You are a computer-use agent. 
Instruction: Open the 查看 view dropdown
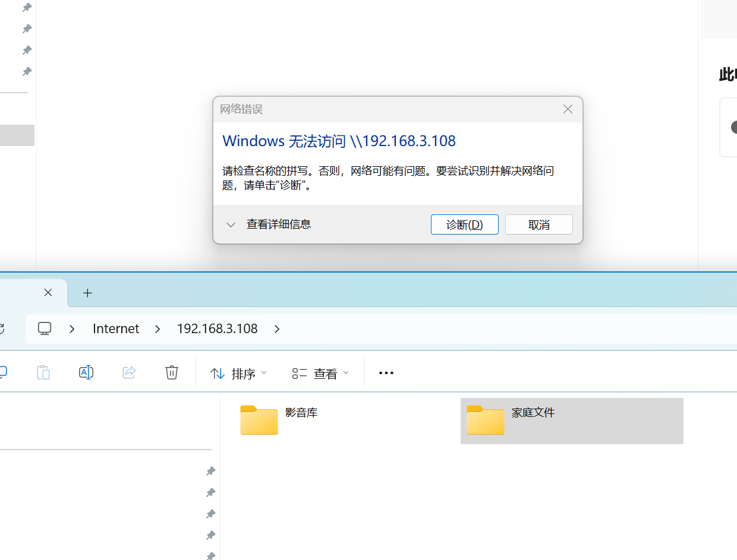[321, 373]
